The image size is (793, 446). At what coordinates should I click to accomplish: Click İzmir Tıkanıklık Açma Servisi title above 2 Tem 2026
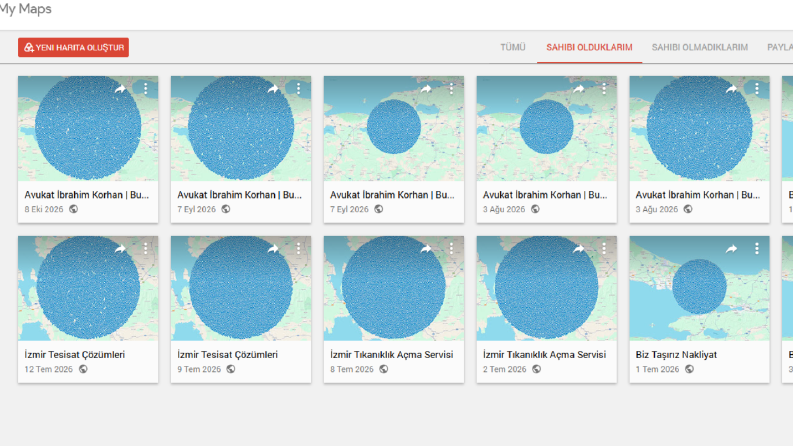click(544, 354)
